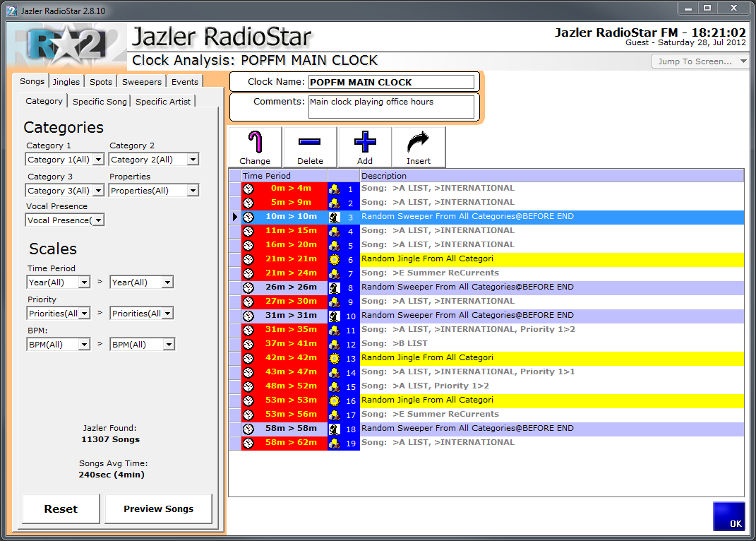Switch to the Jingles tab
This screenshot has width=756, height=541.
66,81
